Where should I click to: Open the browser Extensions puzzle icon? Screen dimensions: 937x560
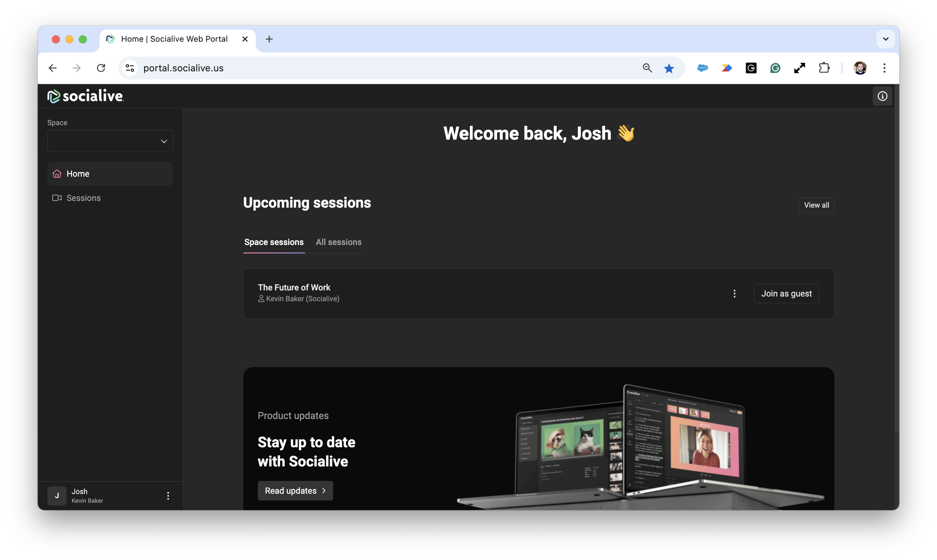pyautogui.click(x=824, y=68)
